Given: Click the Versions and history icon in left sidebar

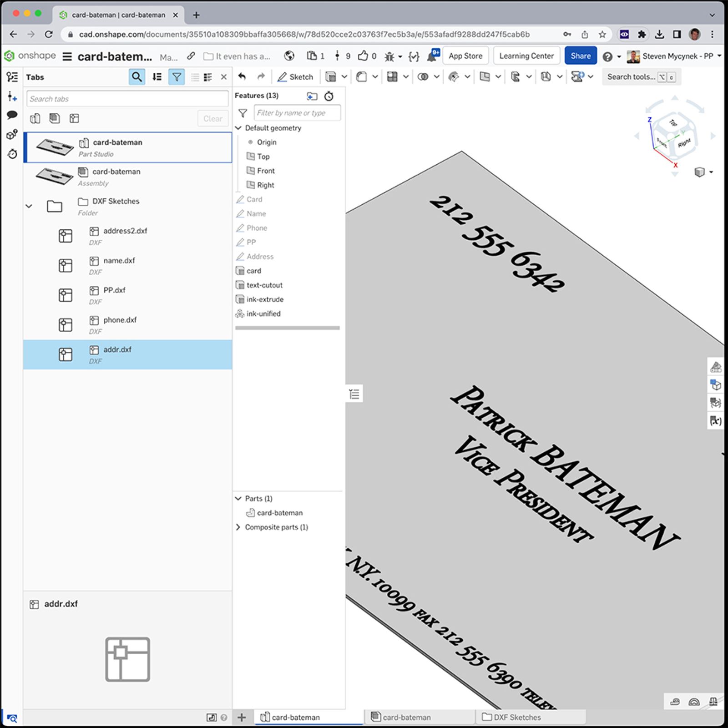Looking at the screenshot, I should [x=12, y=154].
